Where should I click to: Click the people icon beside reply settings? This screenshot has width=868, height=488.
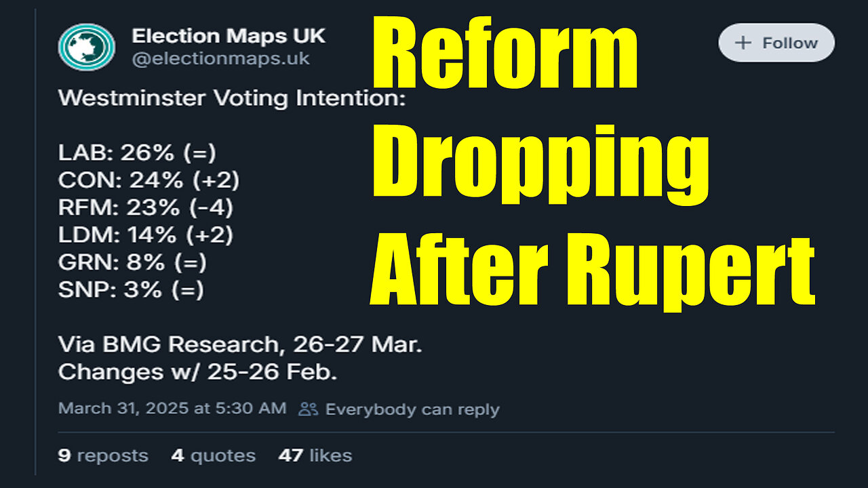tap(309, 409)
